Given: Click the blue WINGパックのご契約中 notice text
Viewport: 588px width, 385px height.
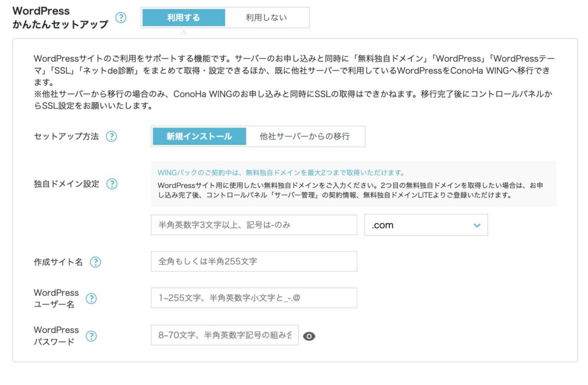Looking at the screenshot, I should (x=281, y=173).
